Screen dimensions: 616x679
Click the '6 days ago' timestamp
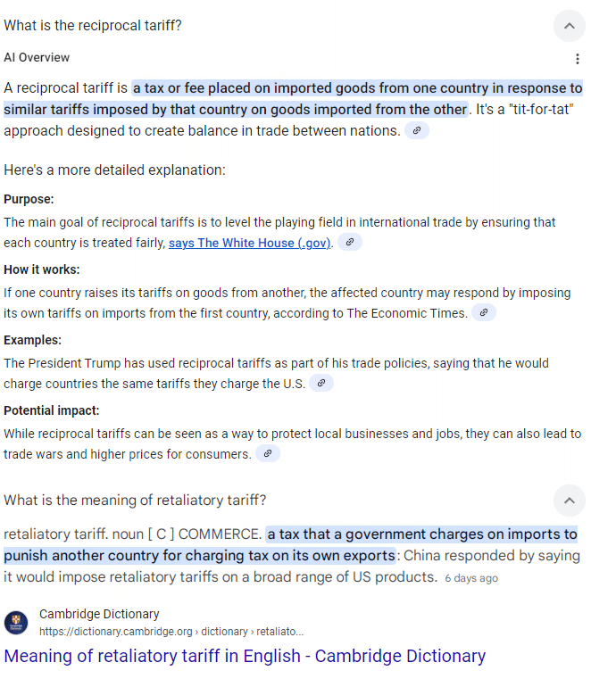click(x=471, y=578)
